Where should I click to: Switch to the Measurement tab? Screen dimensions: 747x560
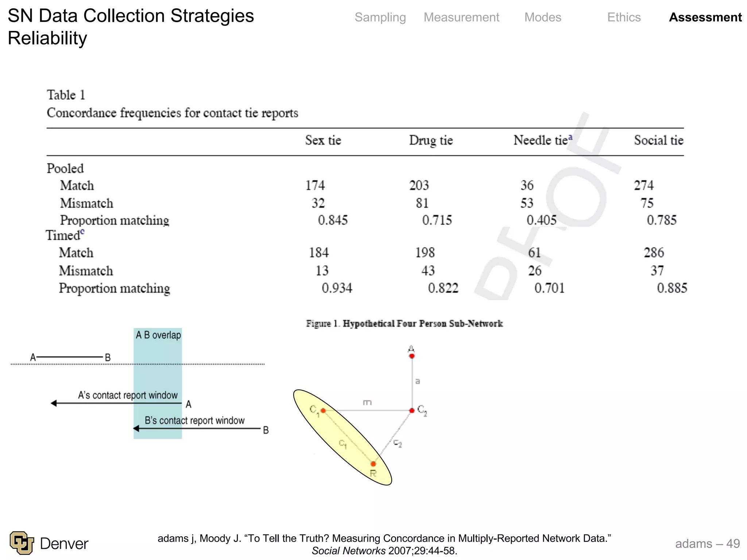point(461,17)
